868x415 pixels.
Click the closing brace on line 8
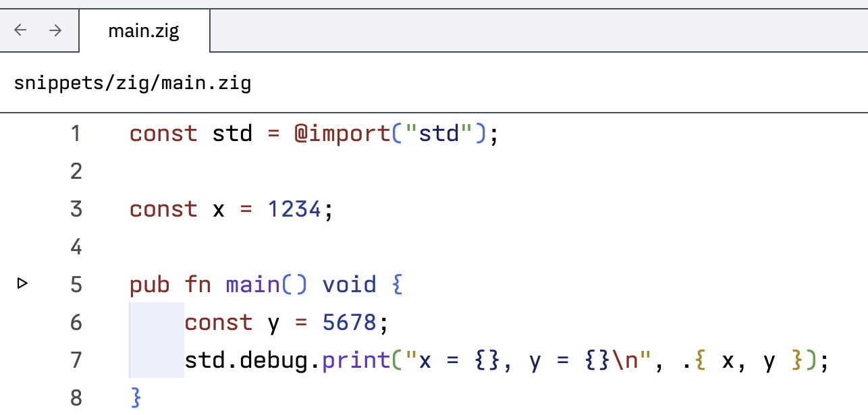pyautogui.click(x=136, y=398)
